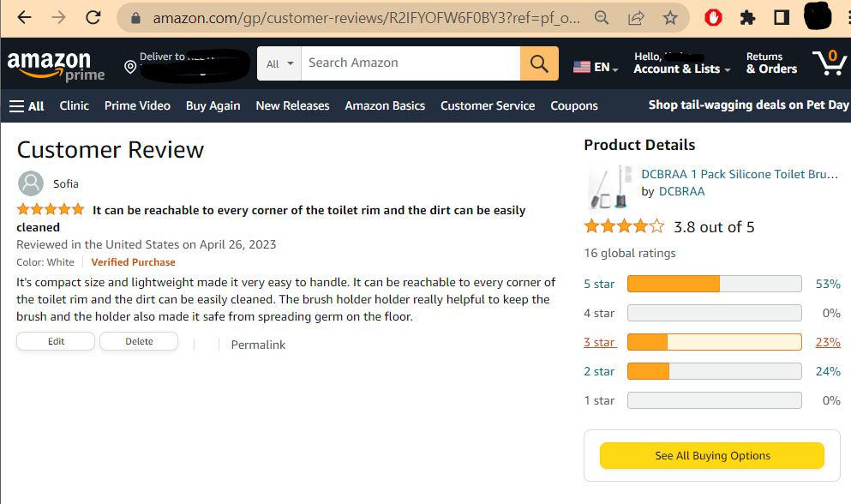Viewport: 851px width, 504px height.
Task: Open the DCBRAA toilet brush product thumbnail
Action: click(610, 188)
